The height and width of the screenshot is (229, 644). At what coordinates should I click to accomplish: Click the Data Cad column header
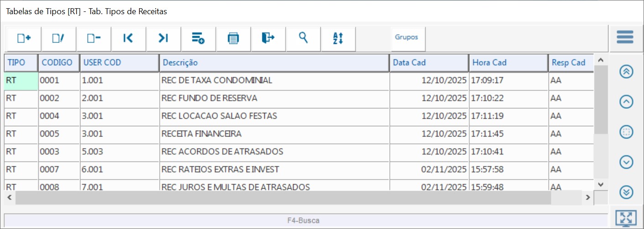(x=429, y=63)
